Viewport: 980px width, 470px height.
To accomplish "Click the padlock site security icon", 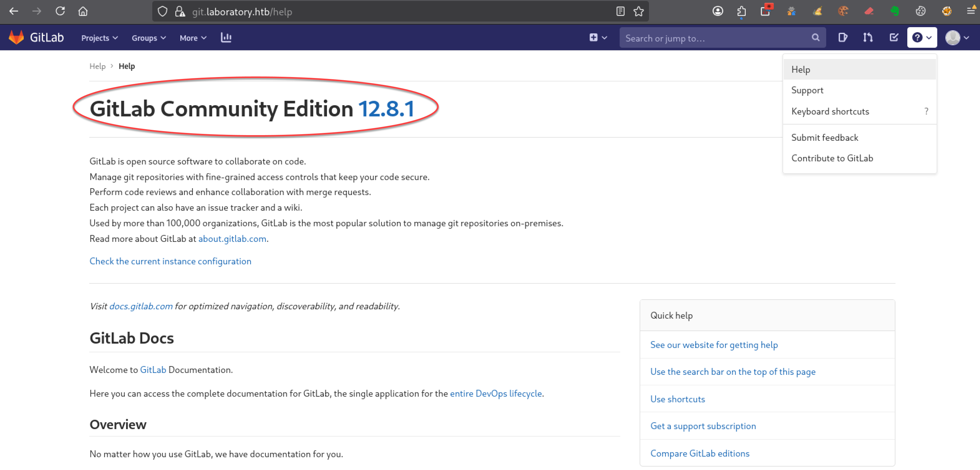I will click(x=180, y=12).
